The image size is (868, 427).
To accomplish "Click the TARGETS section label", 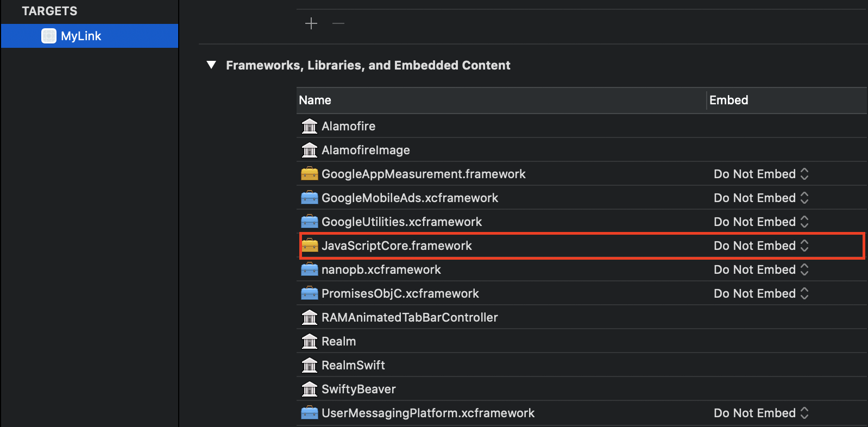I will [49, 11].
